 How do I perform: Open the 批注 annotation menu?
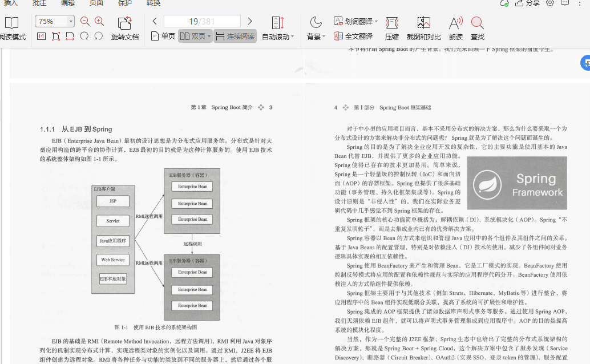[39, 3]
